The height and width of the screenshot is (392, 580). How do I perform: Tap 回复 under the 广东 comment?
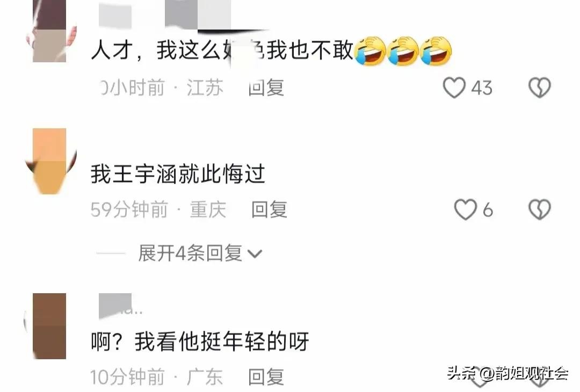(x=266, y=377)
